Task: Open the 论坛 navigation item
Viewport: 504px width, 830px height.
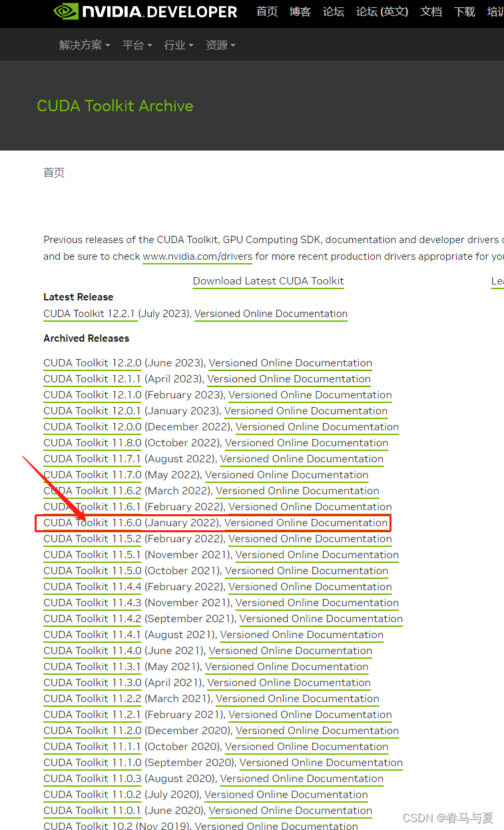Action: [334, 12]
